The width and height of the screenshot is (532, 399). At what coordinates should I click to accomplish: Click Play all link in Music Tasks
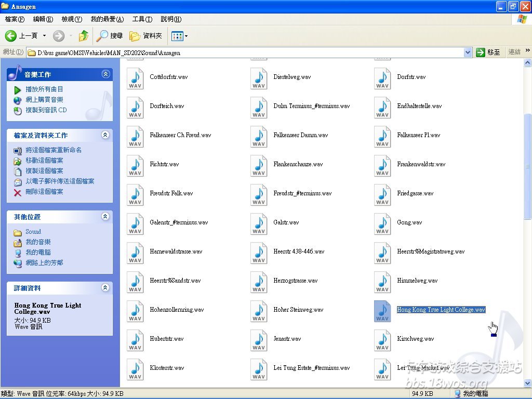pyautogui.click(x=44, y=89)
